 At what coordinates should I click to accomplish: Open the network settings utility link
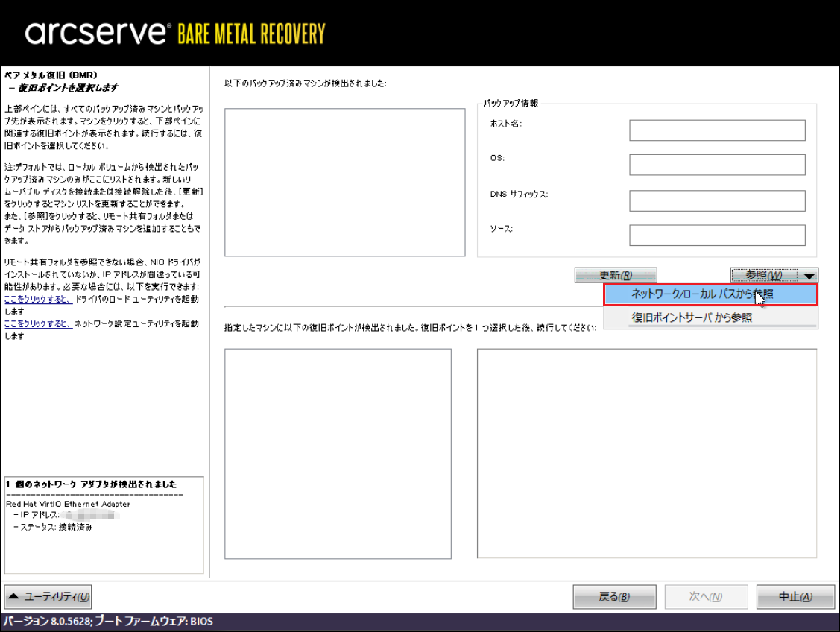(38, 323)
